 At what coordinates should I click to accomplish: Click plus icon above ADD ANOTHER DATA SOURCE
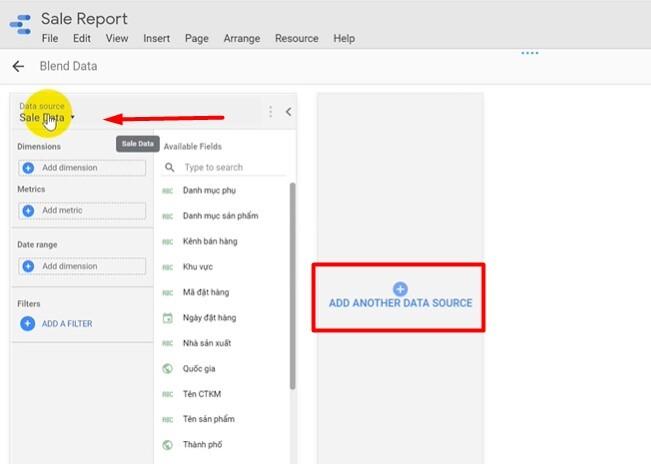click(400, 289)
